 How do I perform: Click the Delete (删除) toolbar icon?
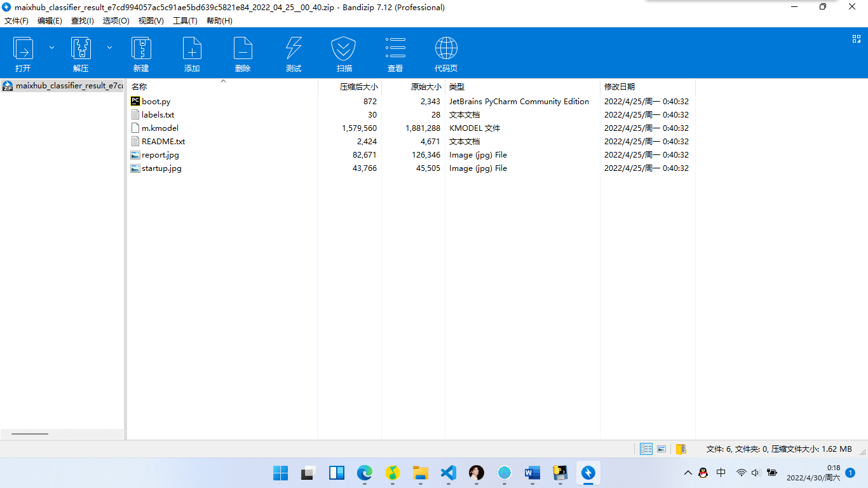(243, 50)
